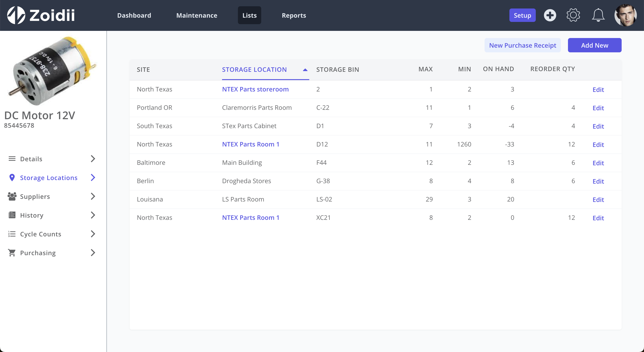Click the plus circle add icon

pos(550,15)
